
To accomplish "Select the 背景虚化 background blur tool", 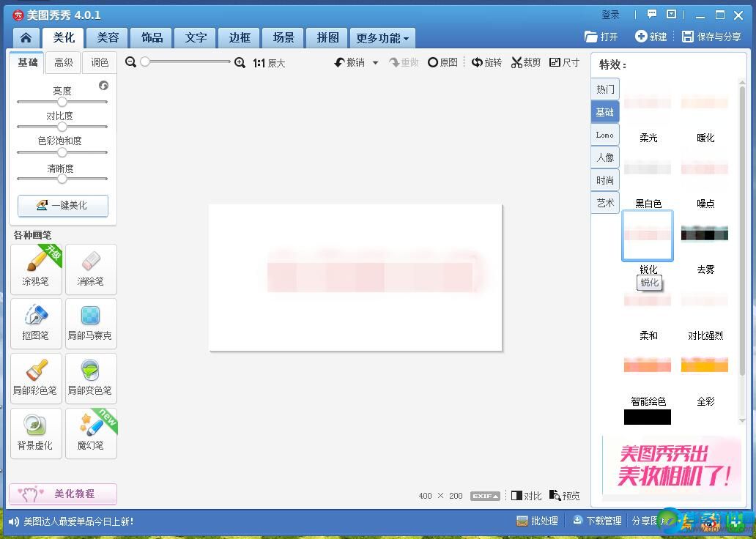I will pos(36,434).
